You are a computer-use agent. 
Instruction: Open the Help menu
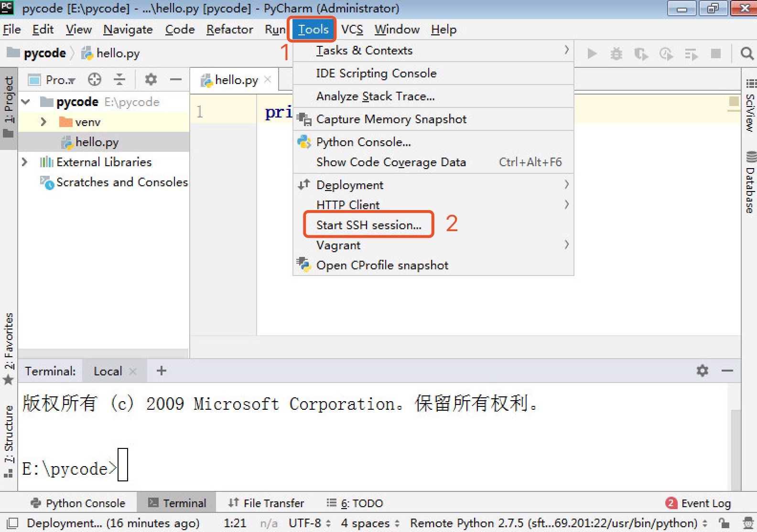click(x=443, y=30)
